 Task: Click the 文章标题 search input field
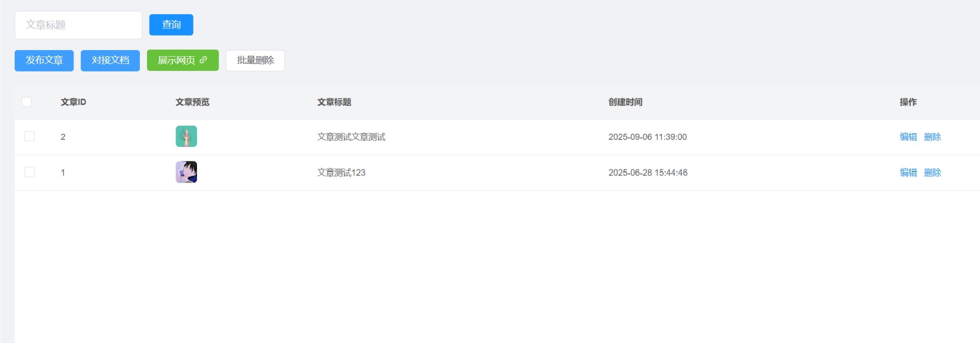[78, 25]
